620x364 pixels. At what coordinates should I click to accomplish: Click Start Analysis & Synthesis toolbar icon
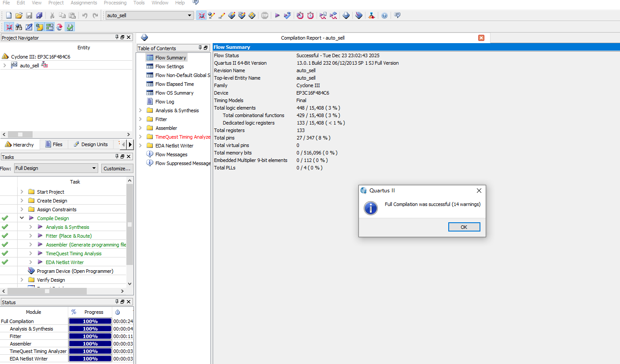pyautogui.click(x=288, y=15)
